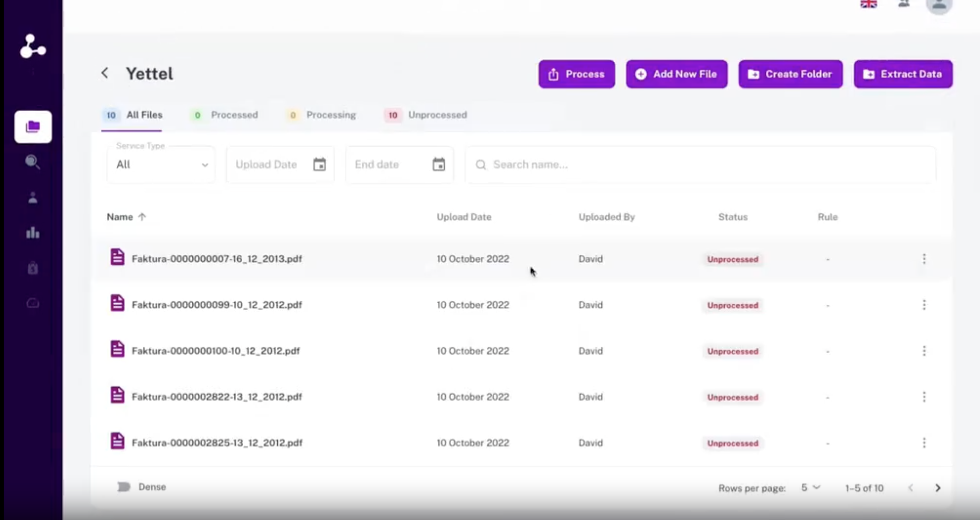Sort by Name column arrow
The height and width of the screenshot is (520, 980).
pyautogui.click(x=142, y=217)
